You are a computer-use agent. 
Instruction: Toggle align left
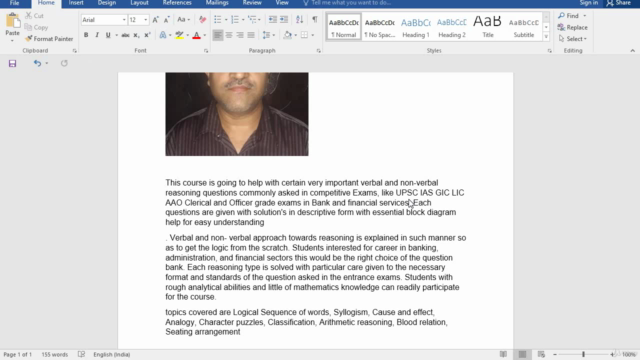pyautogui.click(x=218, y=35)
